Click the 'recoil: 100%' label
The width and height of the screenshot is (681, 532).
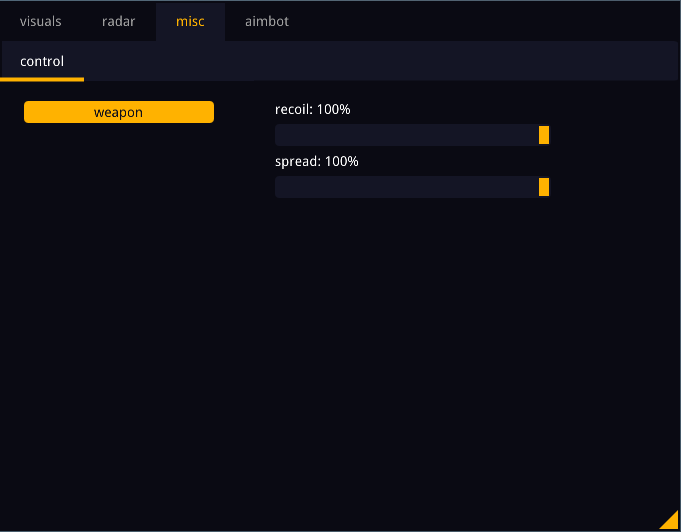[x=312, y=109]
